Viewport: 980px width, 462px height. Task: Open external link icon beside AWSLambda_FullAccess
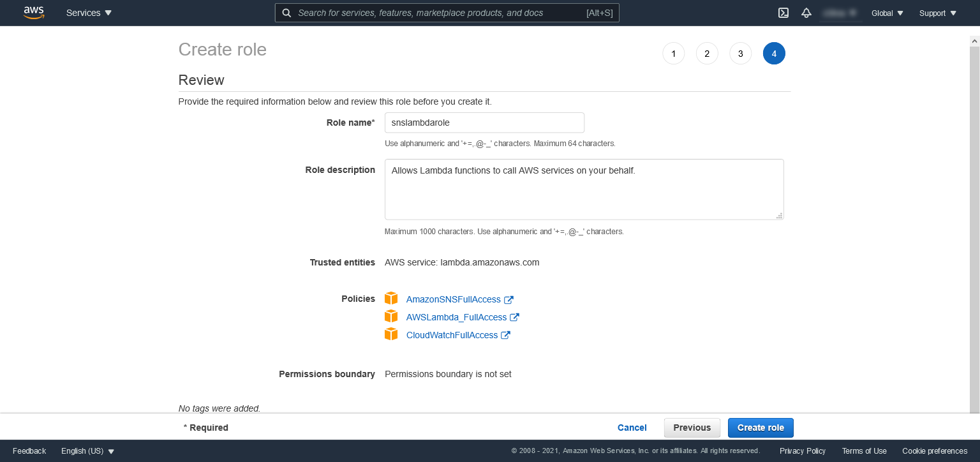[514, 317]
